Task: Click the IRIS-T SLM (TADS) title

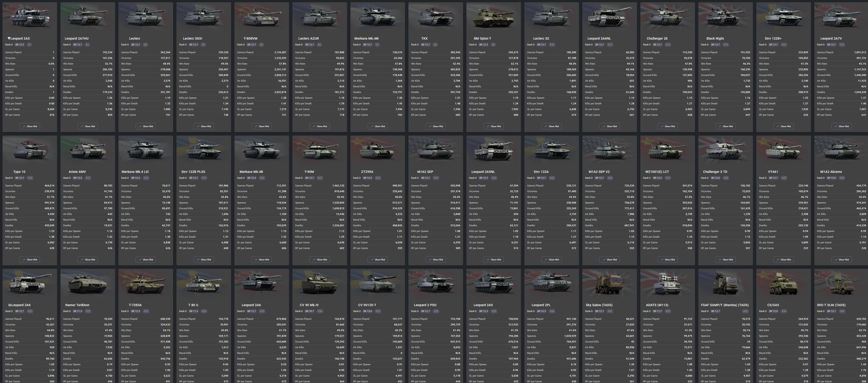Action: [x=831, y=305]
